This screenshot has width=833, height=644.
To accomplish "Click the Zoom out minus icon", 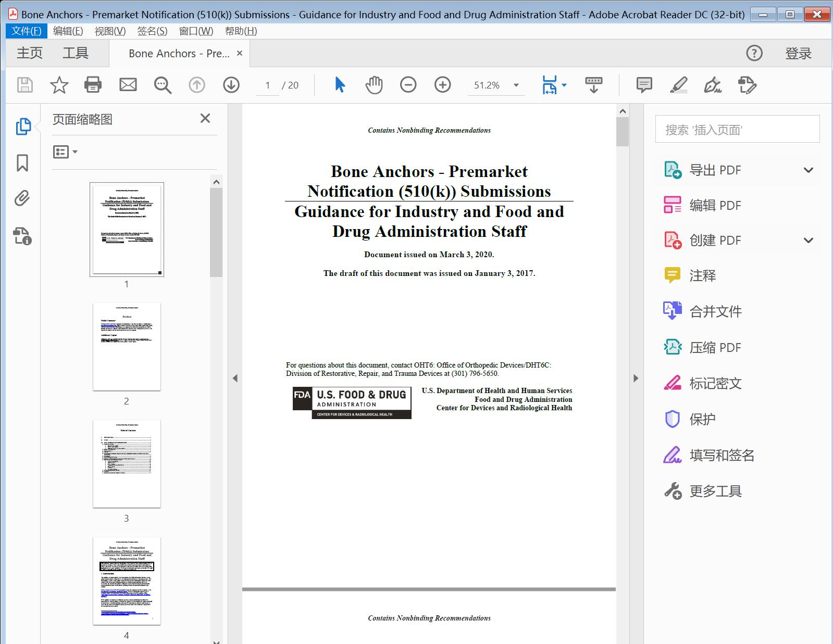I will pos(408,85).
